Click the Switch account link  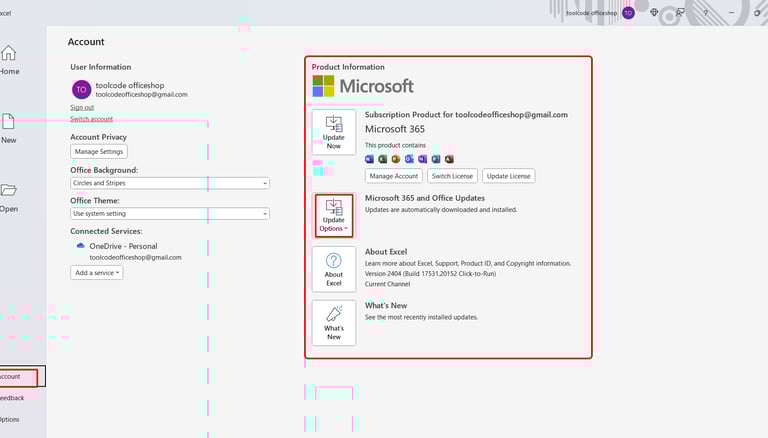(91, 119)
